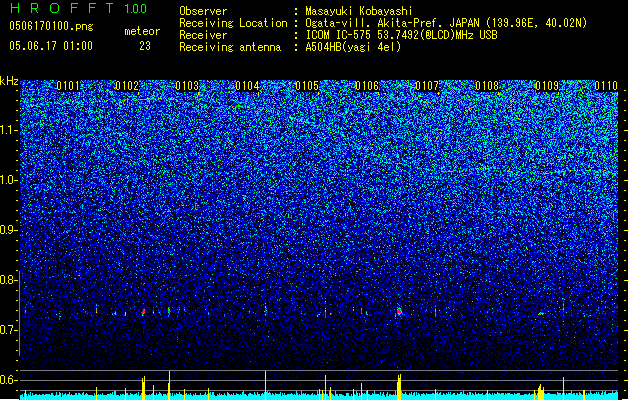The width and height of the screenshot is (629, 400).
Task: Click the tall yellow power spike under 0104
Action: pyautogui.click(x=266, y=385)
